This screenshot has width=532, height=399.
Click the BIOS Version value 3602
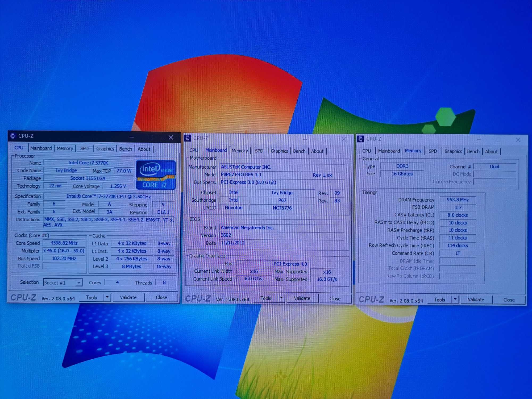[x=282, y=235]
